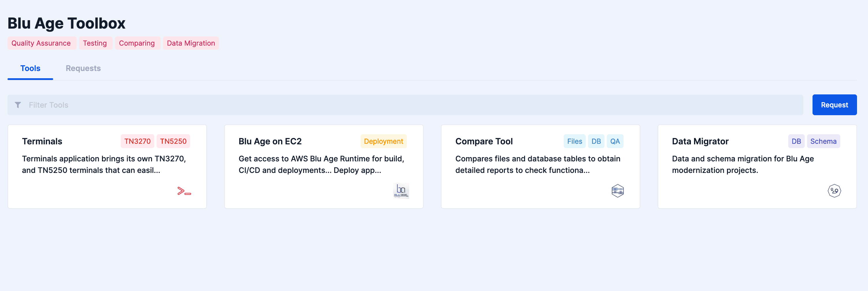Select the Quality Assurance tag
868x291 pixels.
point(41,43)
